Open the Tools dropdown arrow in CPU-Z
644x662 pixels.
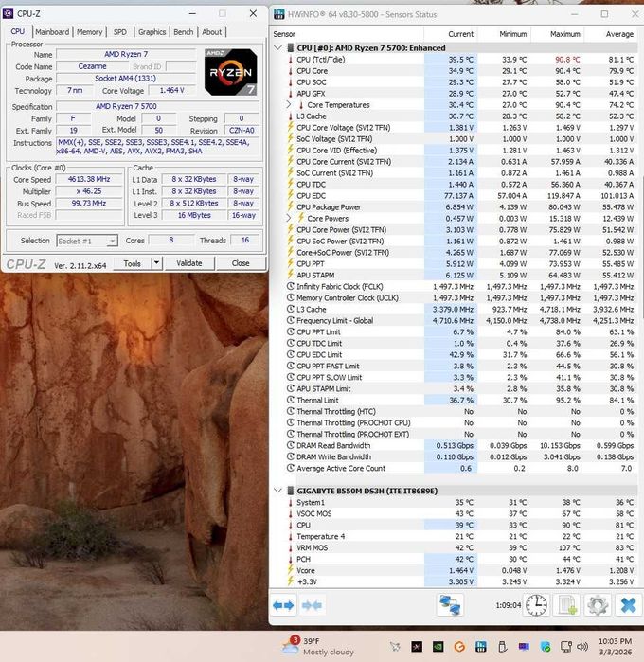(156, 263)
